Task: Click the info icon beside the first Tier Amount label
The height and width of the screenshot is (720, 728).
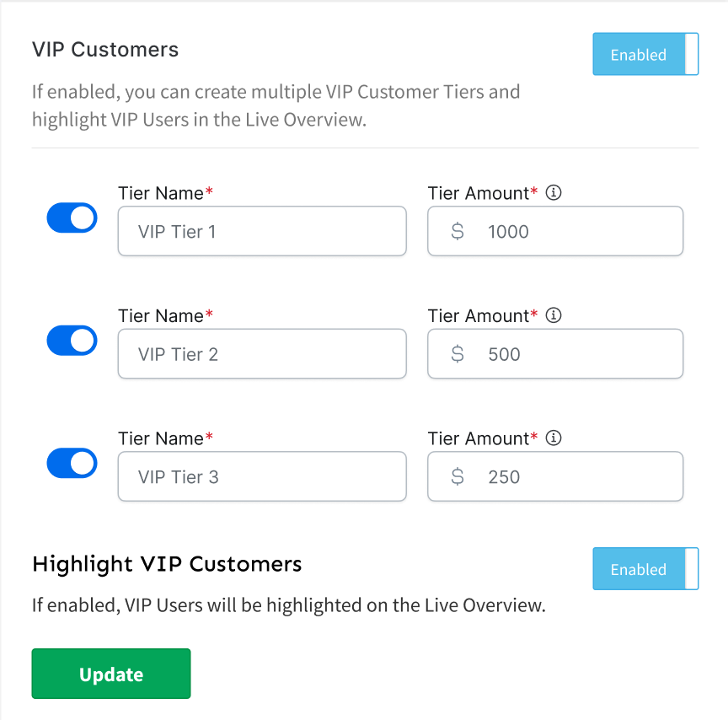Action: coord(554,193)
